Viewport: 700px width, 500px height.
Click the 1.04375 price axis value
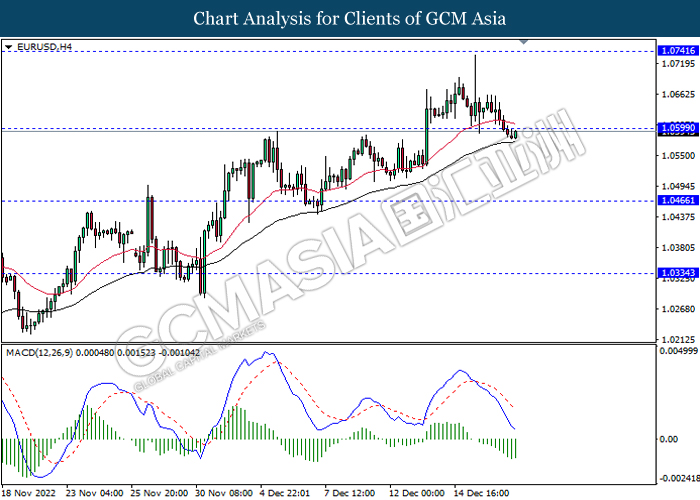[678, 217]
